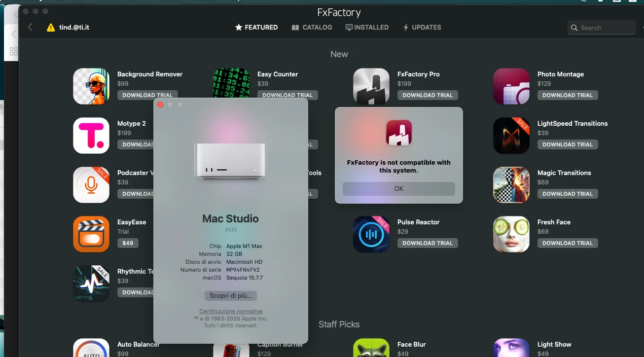This screenshot has height=357, width=644.
Task: Click the Pulse Reactor title text
Action: 419,222
